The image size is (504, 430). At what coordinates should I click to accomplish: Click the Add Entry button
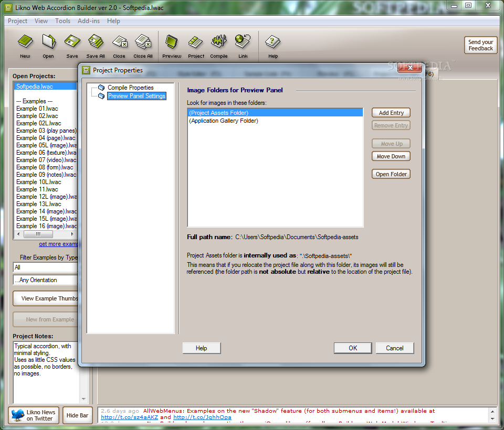point(391,113)
